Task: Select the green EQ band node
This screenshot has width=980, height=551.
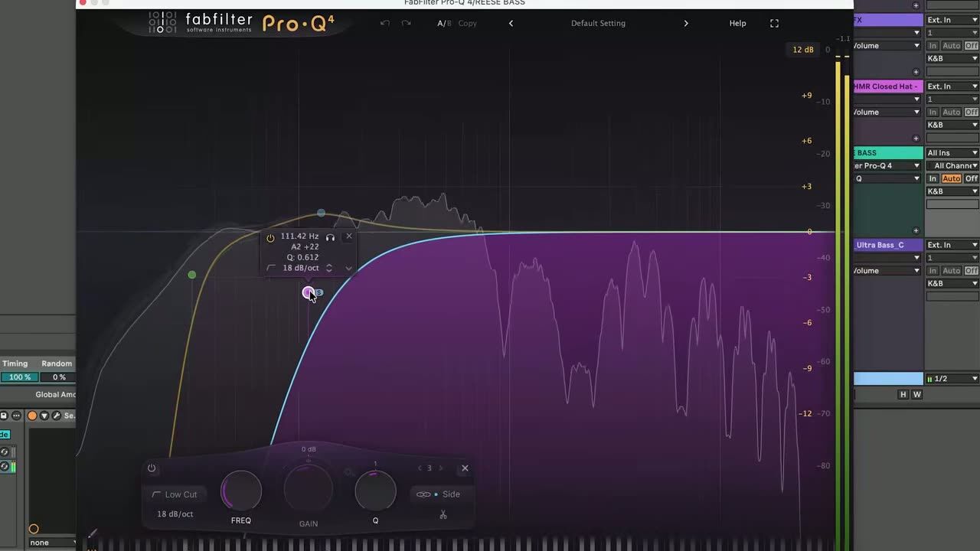Action: point(192,275)
